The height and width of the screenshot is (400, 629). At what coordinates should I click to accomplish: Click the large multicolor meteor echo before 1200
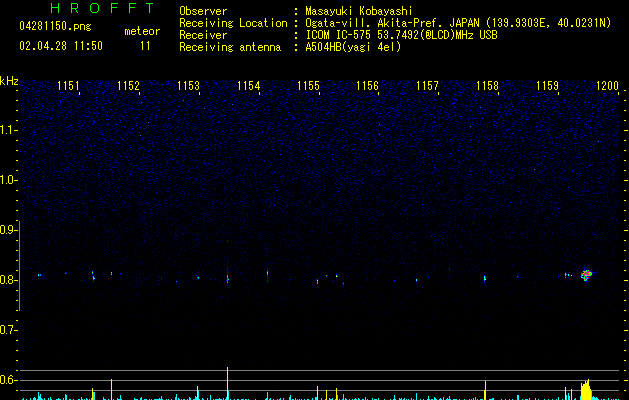[586, 275]
